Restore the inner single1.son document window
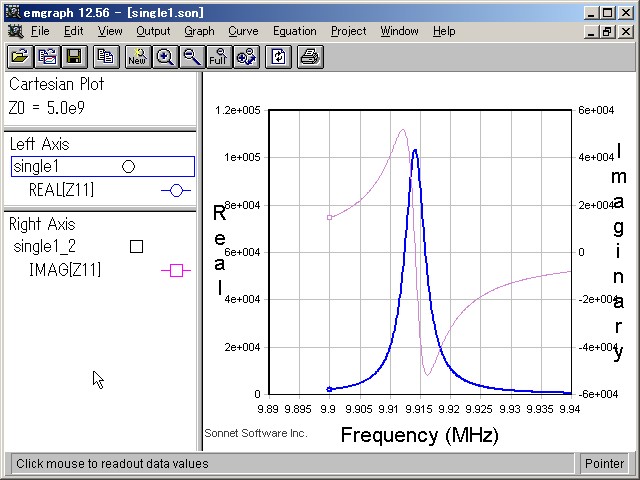This screenshot has width=640, height=480. pos(607,31)
